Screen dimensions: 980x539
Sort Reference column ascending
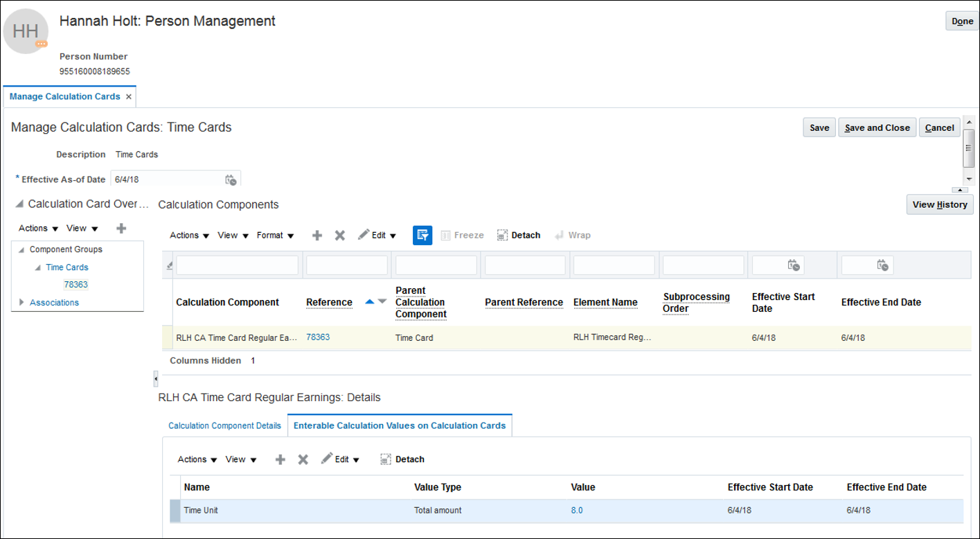tap(369, 301)
